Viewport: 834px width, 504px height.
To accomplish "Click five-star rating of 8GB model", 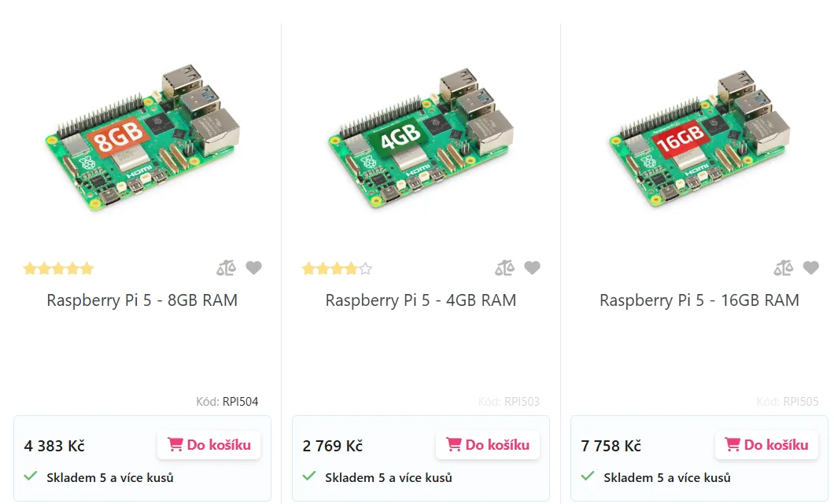I will [58, 269].
